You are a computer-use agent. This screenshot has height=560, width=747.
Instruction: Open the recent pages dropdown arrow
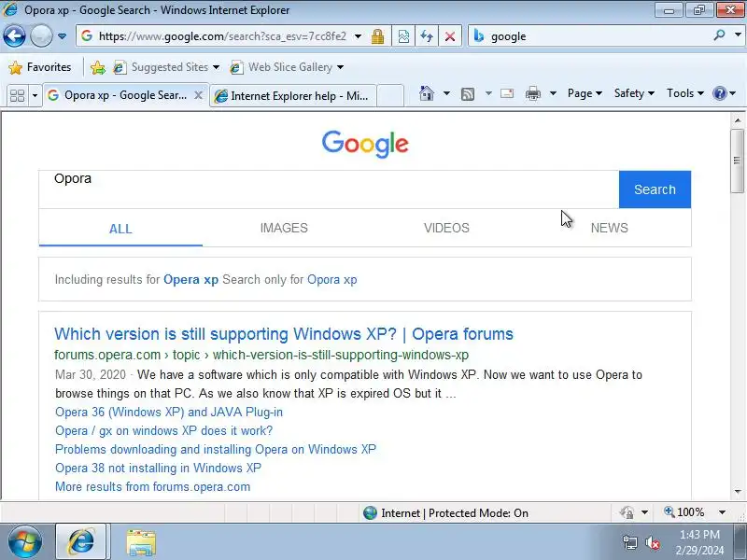[x=62, y=36]
